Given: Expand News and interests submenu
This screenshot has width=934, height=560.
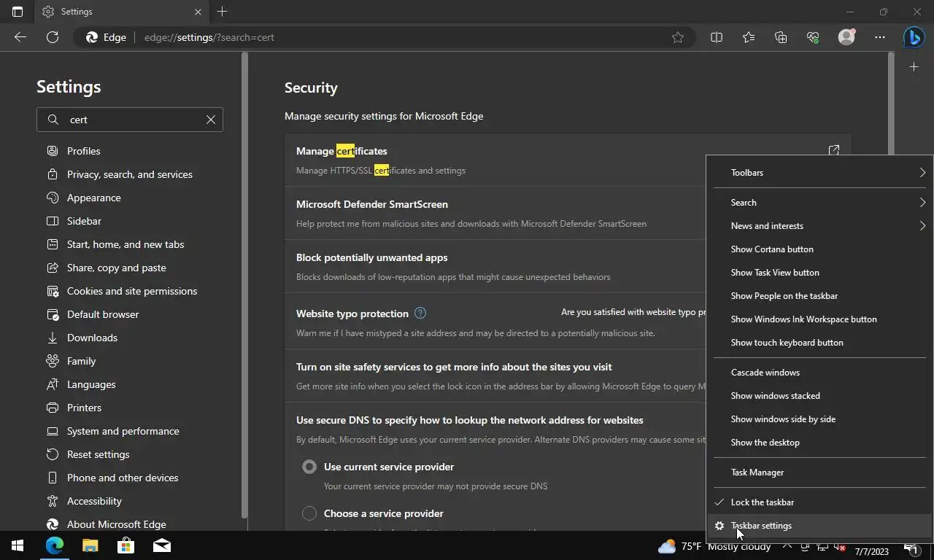Looking at the screenshot, I should (x=819, y=226).
